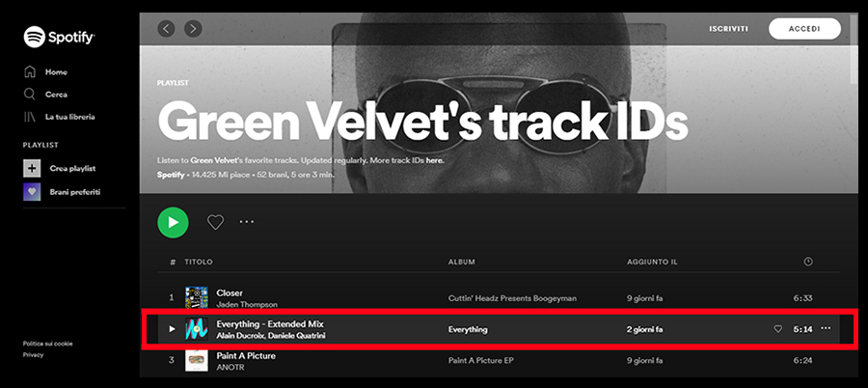Go forward with the right arrow

coord(194,29)
